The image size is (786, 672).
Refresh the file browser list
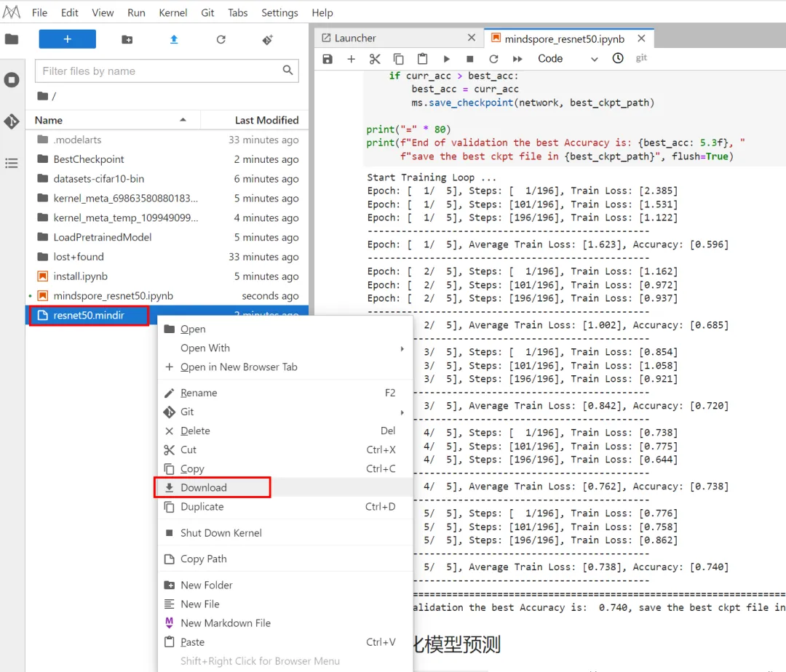tap(221, 39)
